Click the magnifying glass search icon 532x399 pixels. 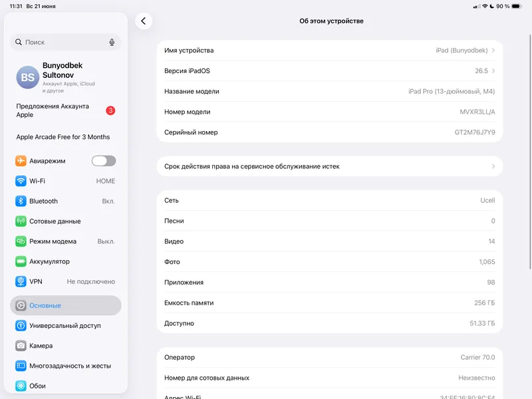pos(19,42)
